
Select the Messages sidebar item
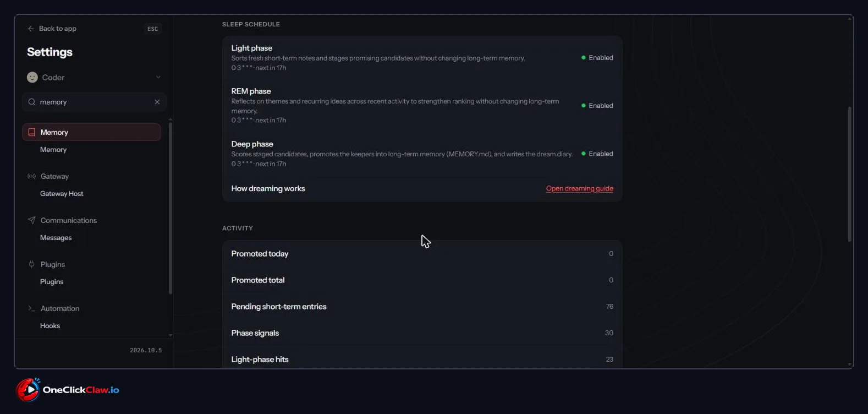coord(56,238)
